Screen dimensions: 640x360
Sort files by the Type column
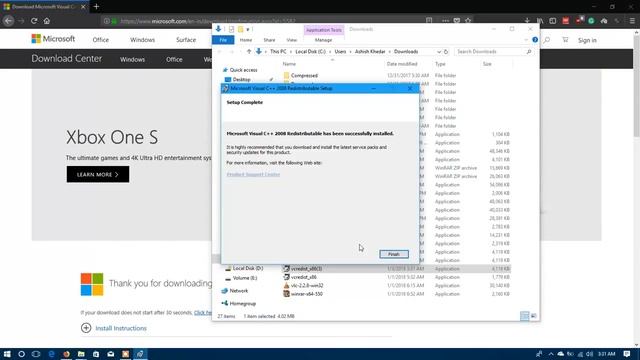coord(440,64)
